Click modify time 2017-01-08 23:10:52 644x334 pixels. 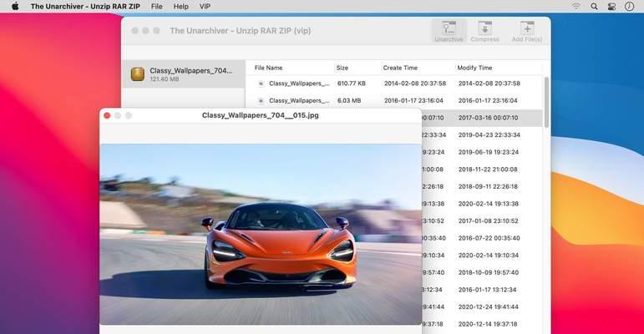[x=488, y=221]
